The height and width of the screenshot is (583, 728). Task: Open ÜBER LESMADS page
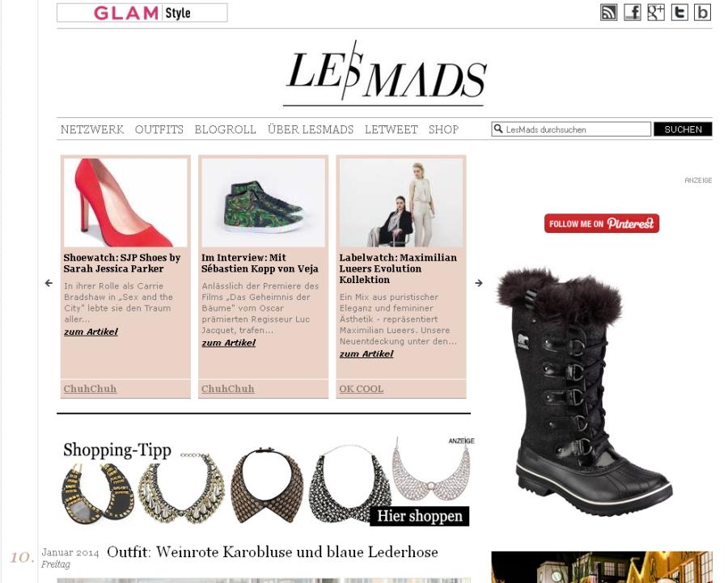pos(311,129)
